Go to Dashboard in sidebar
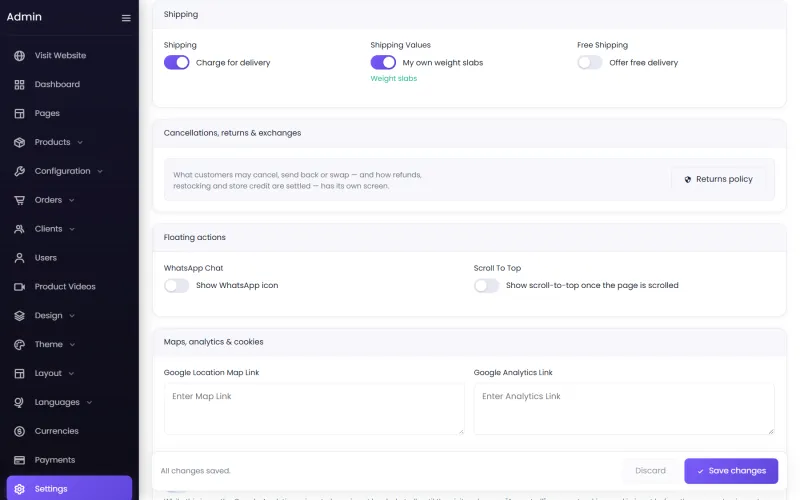 tap(57, 85)
